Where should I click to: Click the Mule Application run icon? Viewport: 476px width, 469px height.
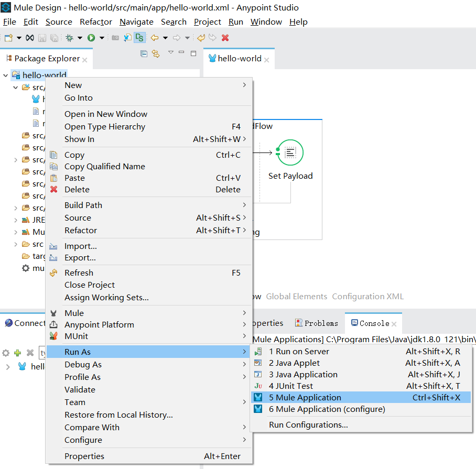[x=258, y=397]
